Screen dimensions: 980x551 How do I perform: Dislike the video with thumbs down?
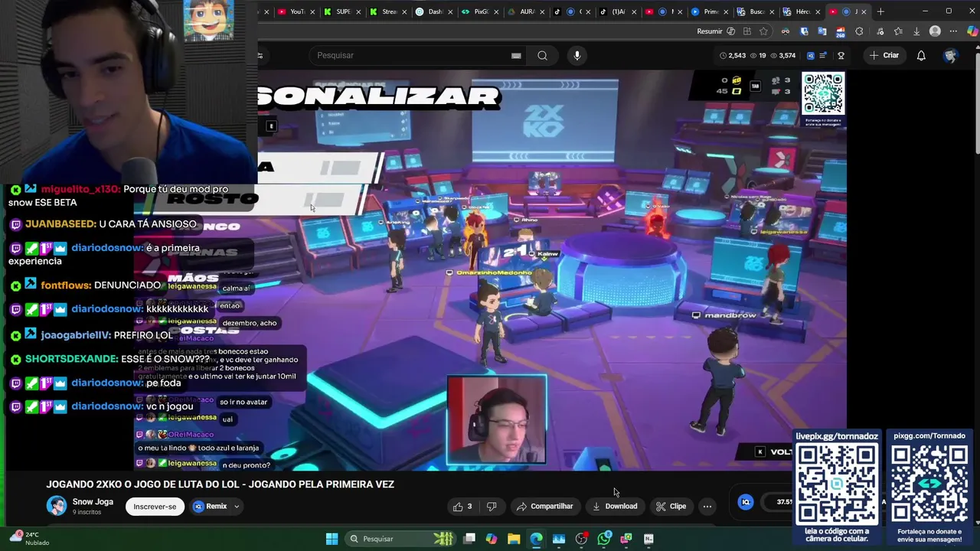[492, 506]
